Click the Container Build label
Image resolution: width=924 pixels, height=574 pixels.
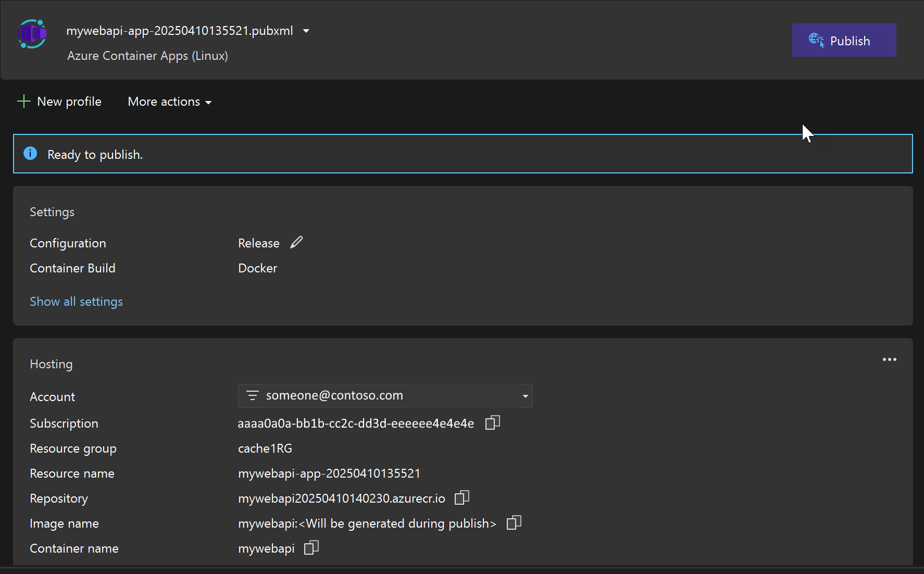click(x=72, y=268)
